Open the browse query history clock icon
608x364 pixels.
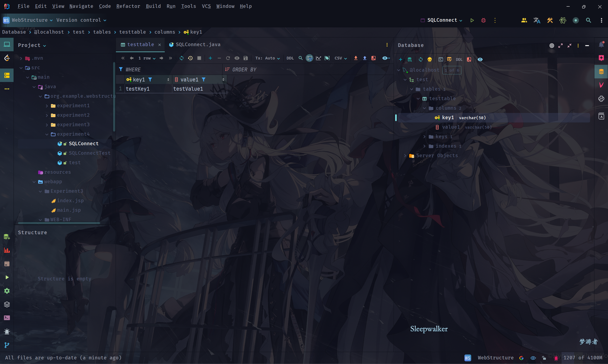tap(190, 58)
